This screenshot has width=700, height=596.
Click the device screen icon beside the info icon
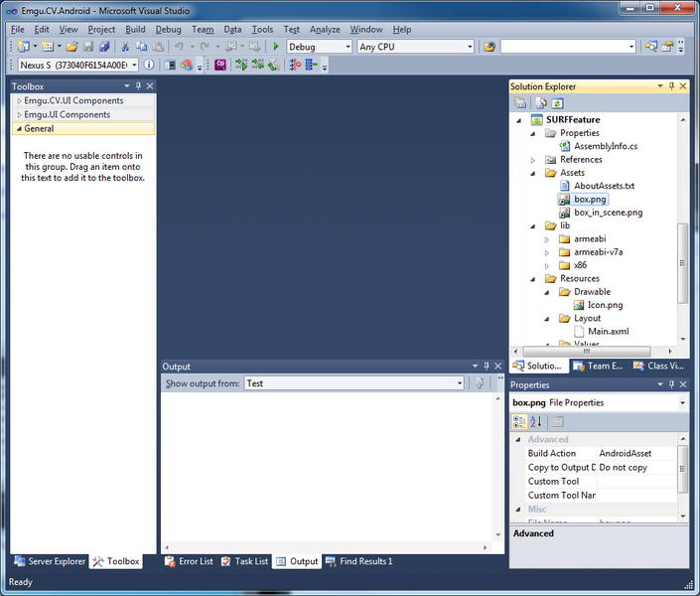pos(170,66)
